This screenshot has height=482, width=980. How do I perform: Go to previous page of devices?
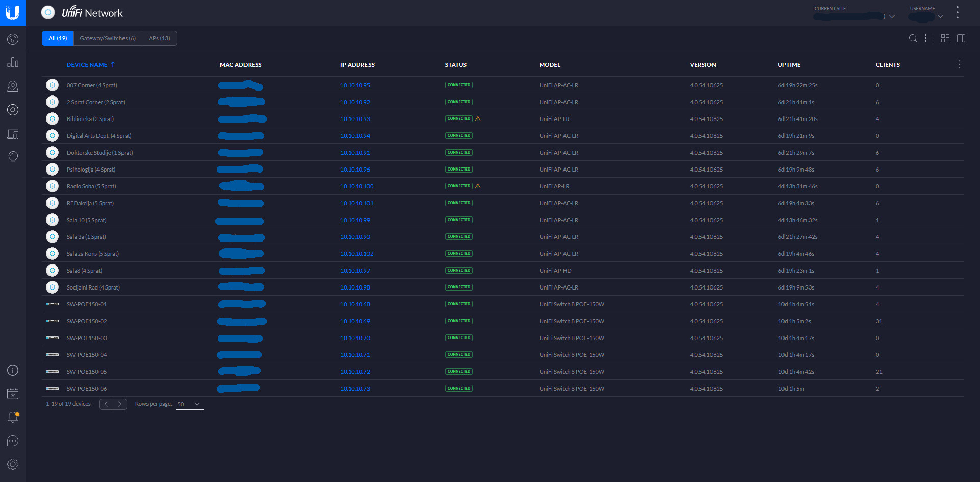pyautogui.click(x=106, y=404)
